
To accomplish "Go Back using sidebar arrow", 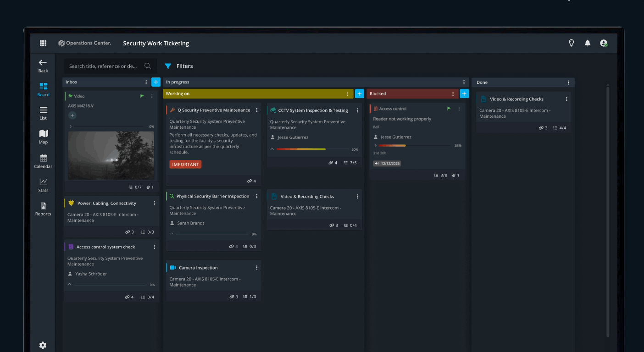I will (43, 66).
